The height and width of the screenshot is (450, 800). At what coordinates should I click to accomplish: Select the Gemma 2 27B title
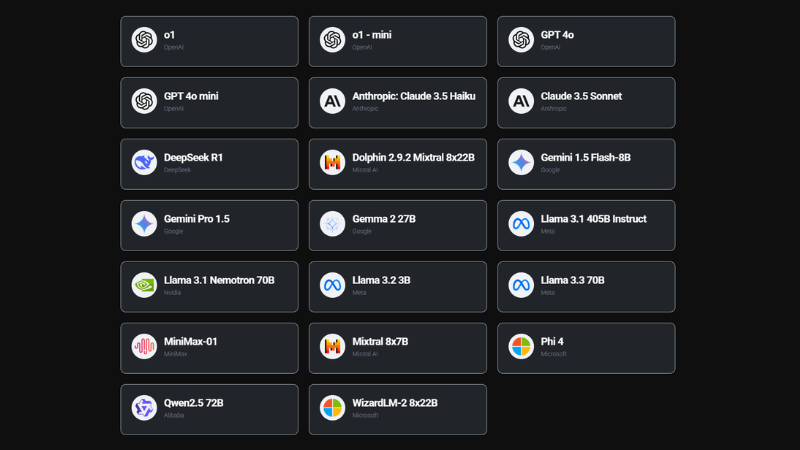pyautogui.click(x=384, y=219)
